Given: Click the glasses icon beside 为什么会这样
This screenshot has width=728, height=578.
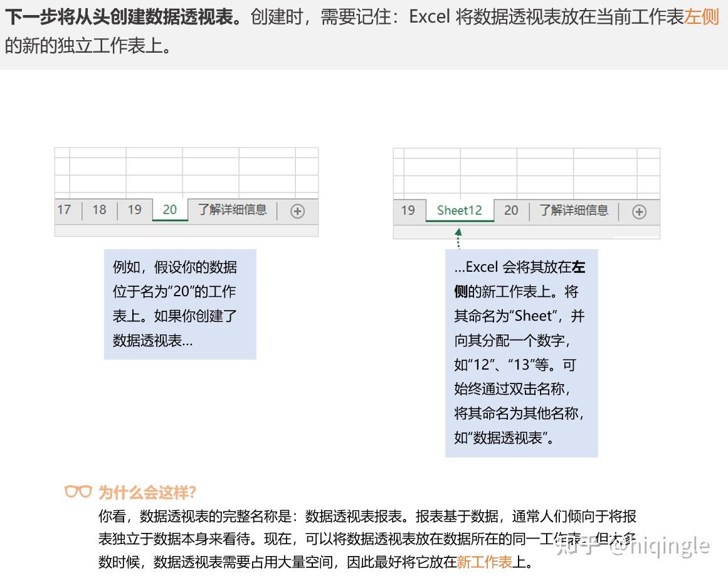Looking at the screenshot, I should click(78, 491).
